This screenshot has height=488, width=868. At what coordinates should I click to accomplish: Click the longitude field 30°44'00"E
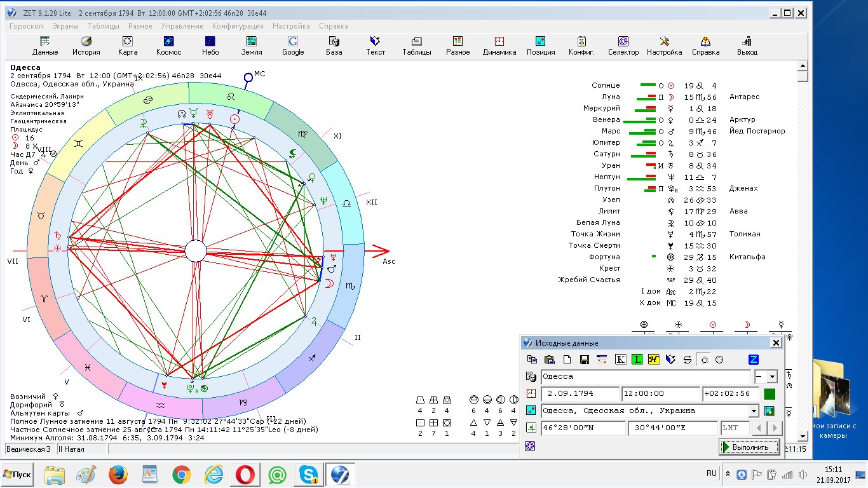coord(672,428)
